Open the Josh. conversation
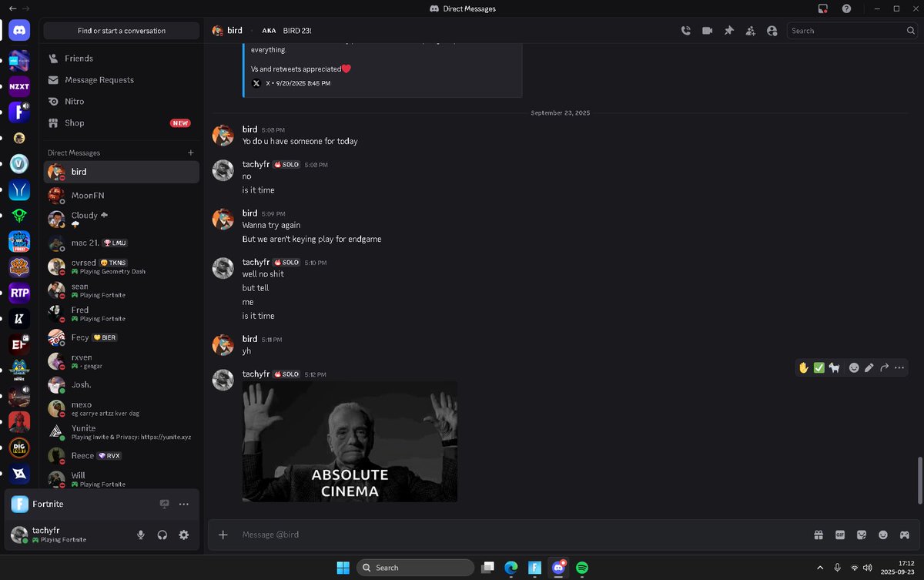The image size is (924, 580). tap(122, 385)
